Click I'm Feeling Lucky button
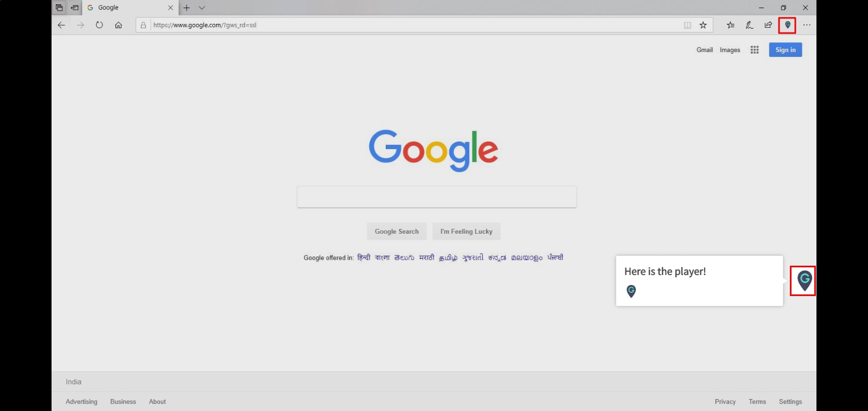Image resolution: width=868 pixels, height=411 pixels. pos(467,232)
